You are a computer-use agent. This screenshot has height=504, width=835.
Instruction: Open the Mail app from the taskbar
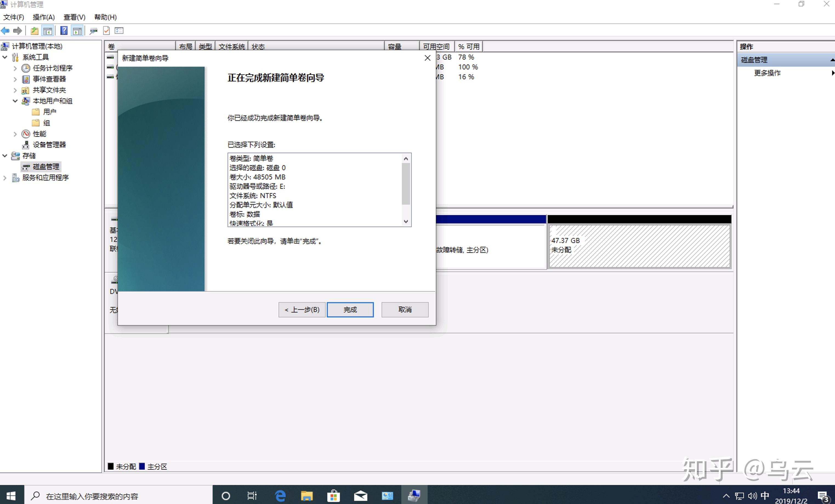pyautogui.click(x=360, y=496)
